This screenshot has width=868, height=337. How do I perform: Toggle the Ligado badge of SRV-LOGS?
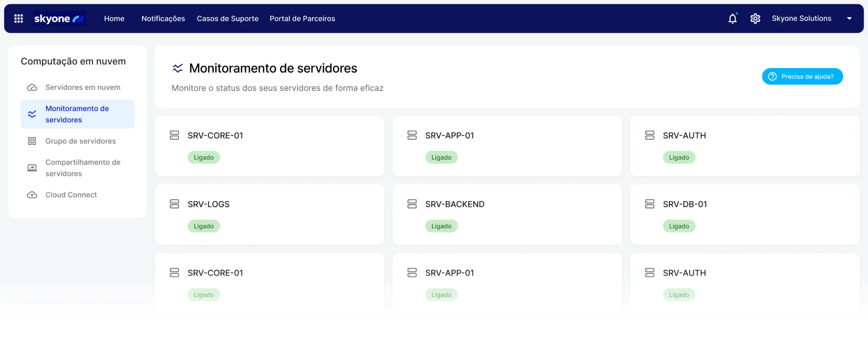(203, 226)
